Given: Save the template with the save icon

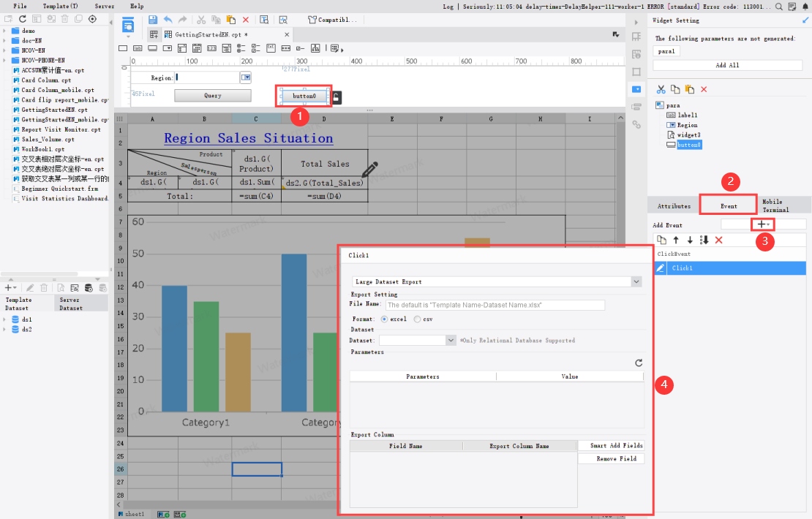Looking at the screenshot, I should (153, 20).
